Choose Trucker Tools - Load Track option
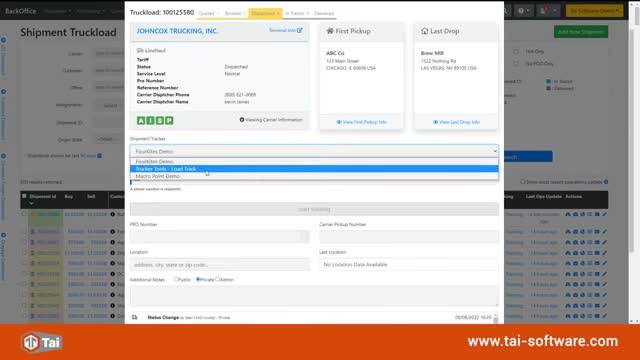This screenshot has width=640, height=360. tap(314, 169)
